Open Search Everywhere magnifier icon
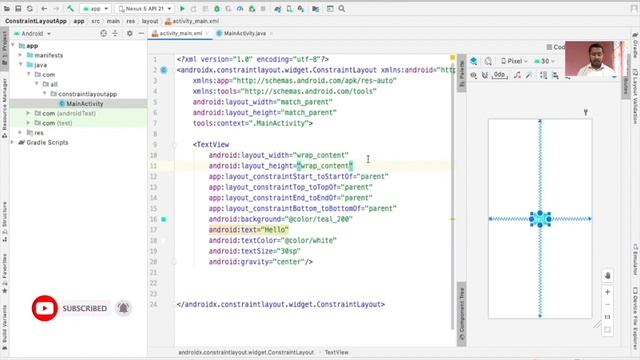Viewport: 640px width, 360px height. coord(342,9)
